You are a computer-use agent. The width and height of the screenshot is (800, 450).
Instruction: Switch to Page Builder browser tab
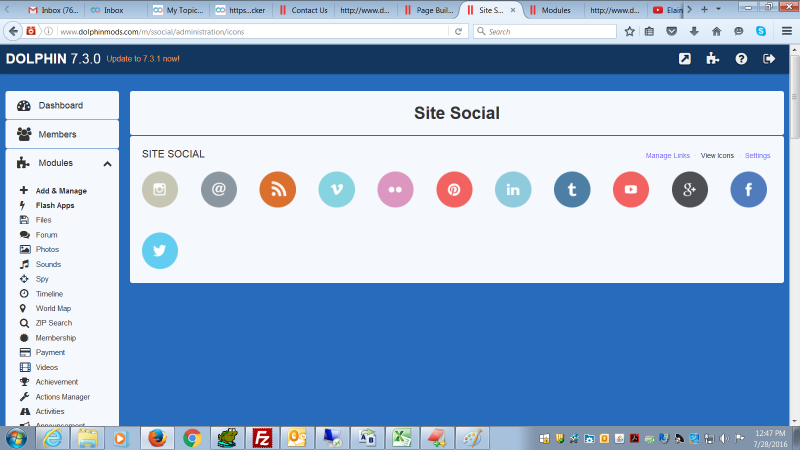click(429, 10)
